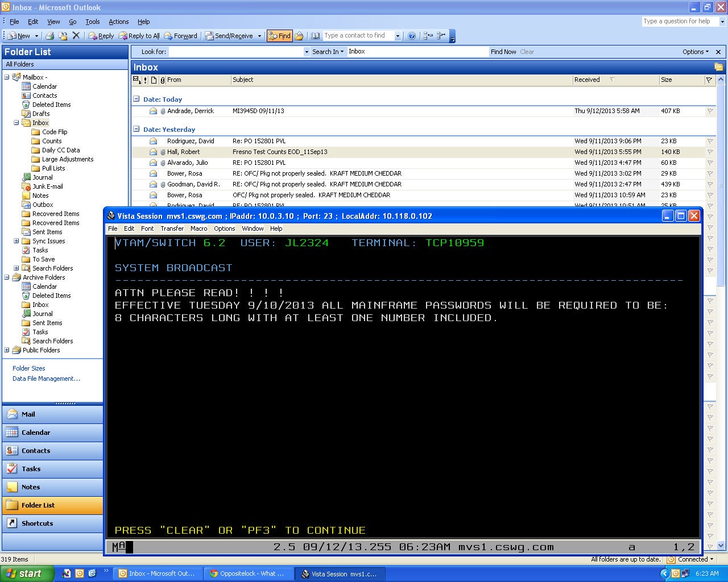The image size is (728, 582).
Task: Select the Large Adjustments folder
Action: [x=68, y=159]
